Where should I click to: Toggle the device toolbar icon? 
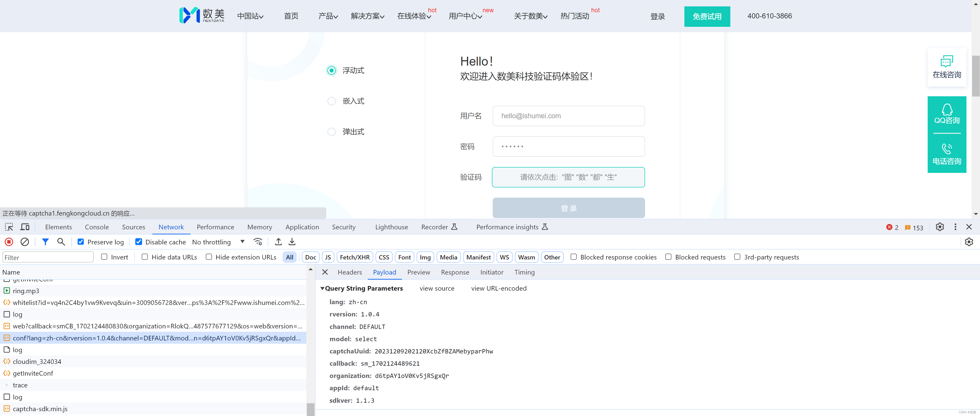[x=25, y=227]
